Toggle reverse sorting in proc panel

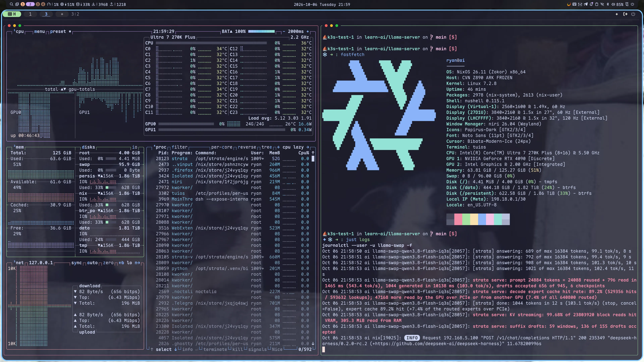pyautogui.click(x=247, y=147)
